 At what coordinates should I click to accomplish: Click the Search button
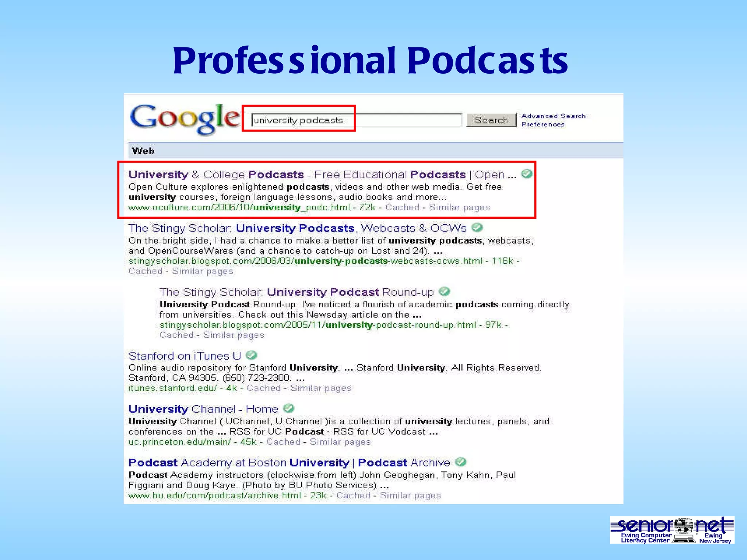click(x=491, y=120)
